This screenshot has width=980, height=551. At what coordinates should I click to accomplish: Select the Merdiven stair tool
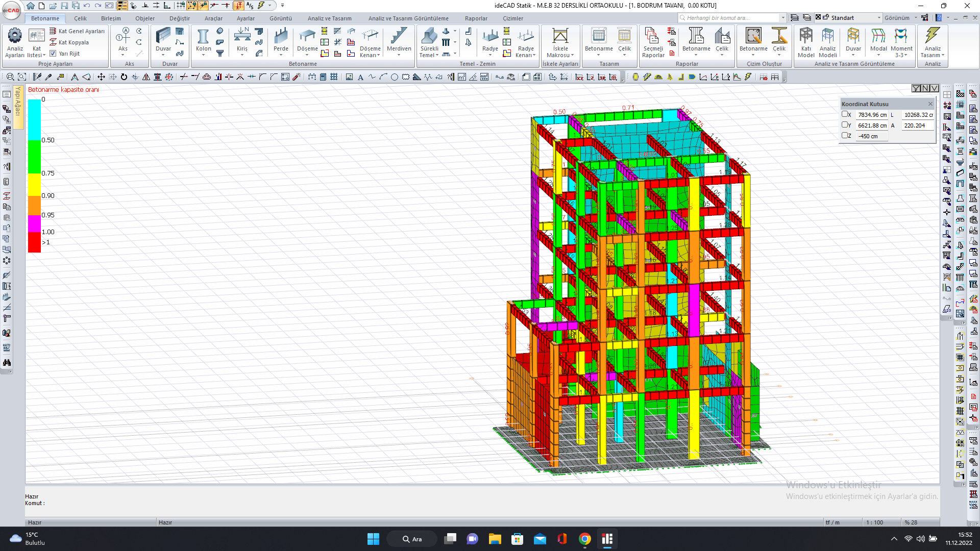click(399, 42)
